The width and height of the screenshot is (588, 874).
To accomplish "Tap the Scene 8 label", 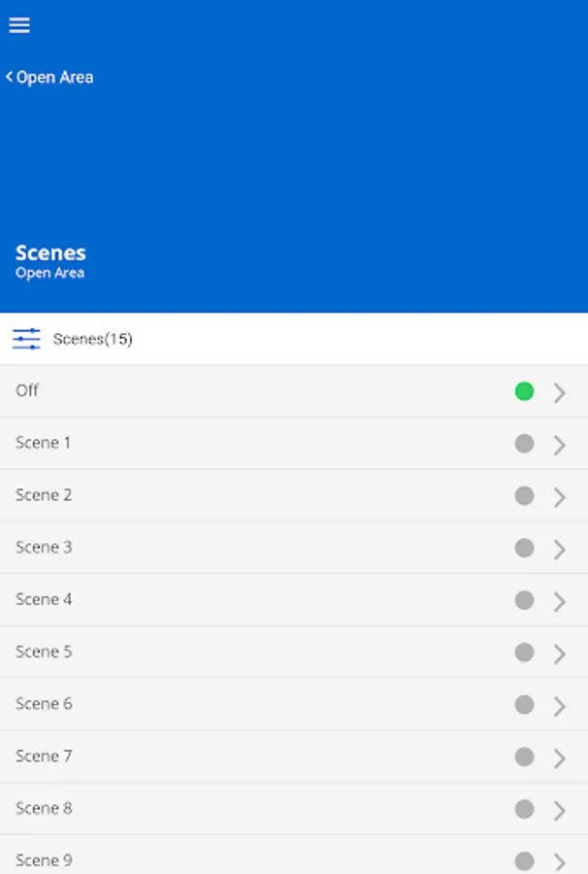I will 44,808.
